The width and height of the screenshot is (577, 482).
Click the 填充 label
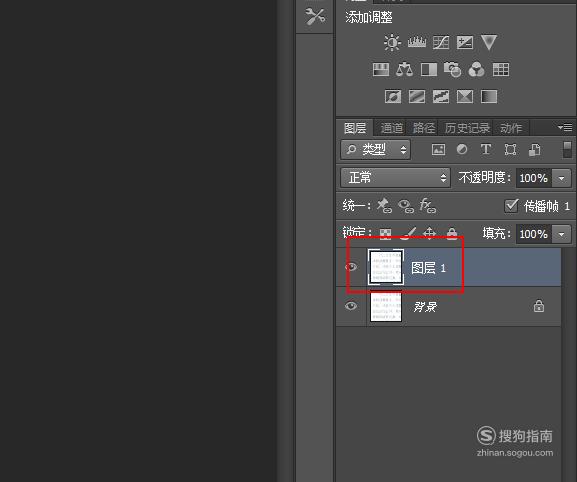click(x=496, y=234)
